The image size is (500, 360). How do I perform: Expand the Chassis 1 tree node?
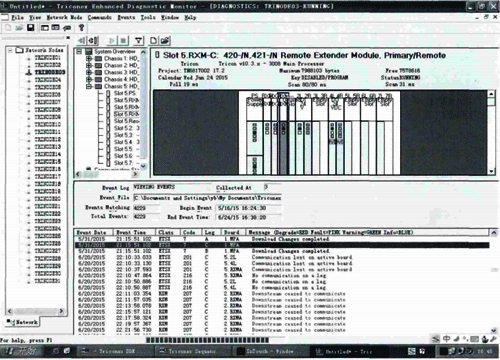click(x=89, y=58)
